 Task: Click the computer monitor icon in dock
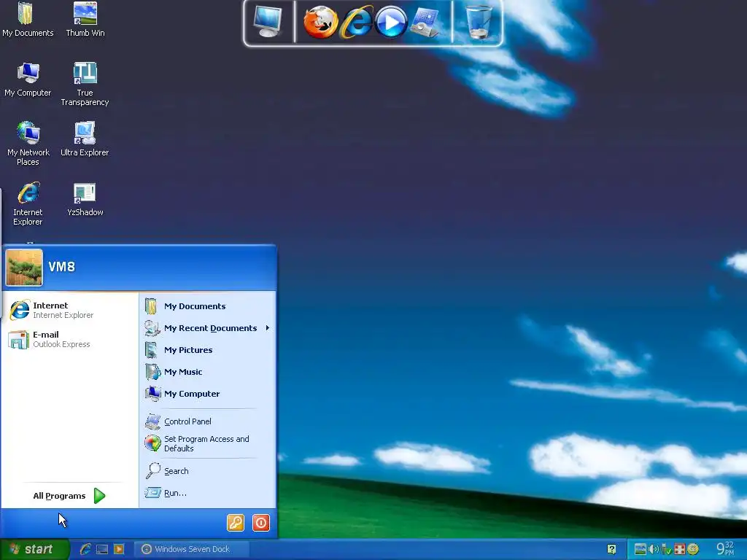coord(267,22)
